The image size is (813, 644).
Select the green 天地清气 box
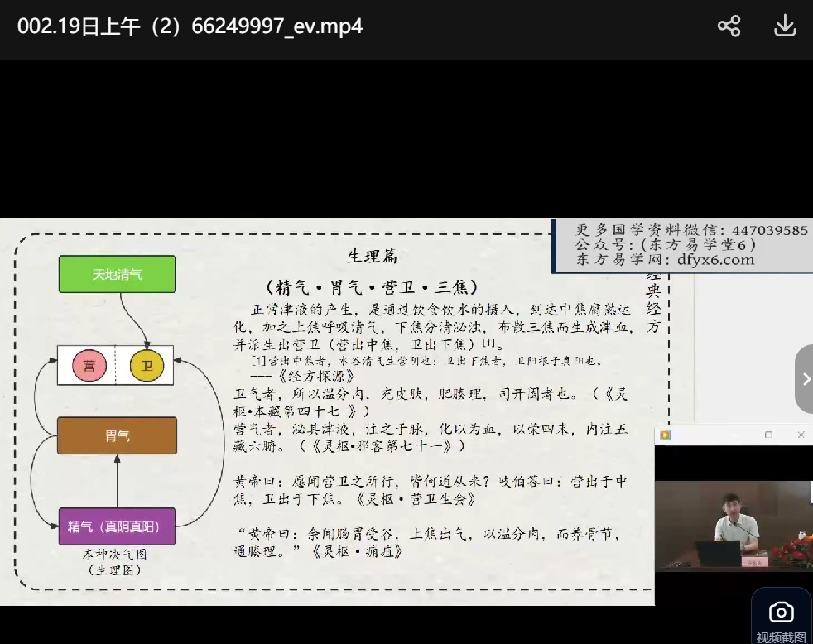117,274
